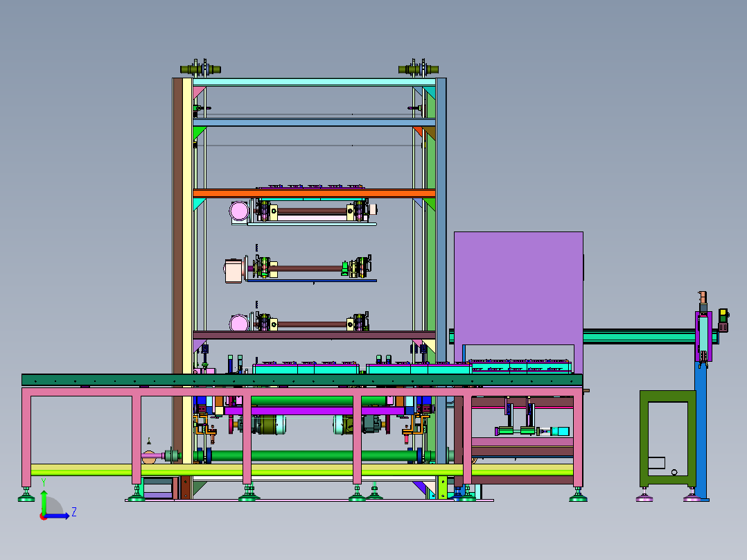This screenshot has height=560, width=747.
Task: Select the brown left column of the tower
Action: coord(177,272)
